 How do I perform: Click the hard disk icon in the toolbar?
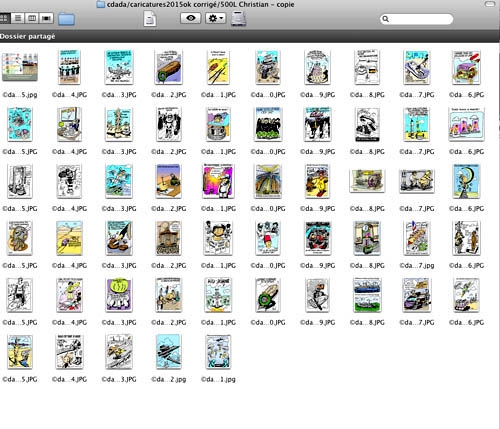coord(239,18)
